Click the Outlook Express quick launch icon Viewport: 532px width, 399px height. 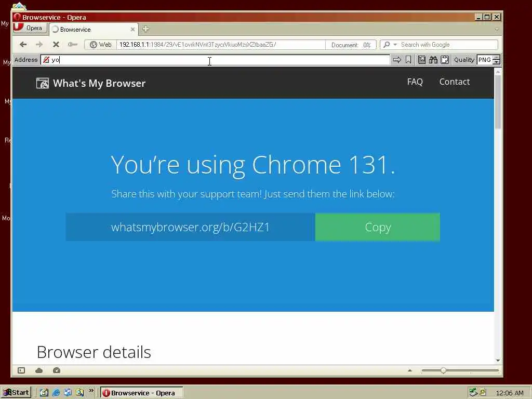tap(68, 393)
